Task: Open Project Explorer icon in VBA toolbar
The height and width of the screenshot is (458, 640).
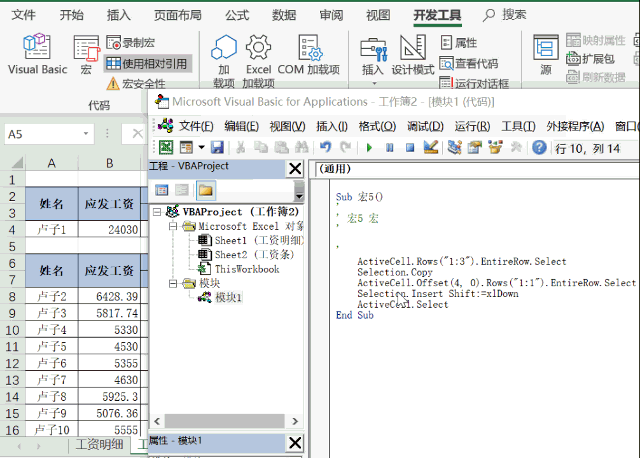Action: [454, 147]
